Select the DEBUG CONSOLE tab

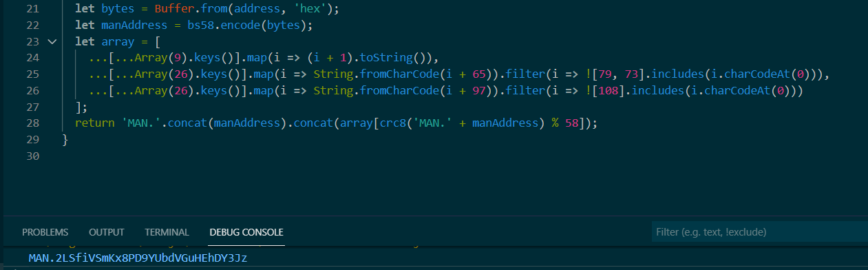click(246, 232)
